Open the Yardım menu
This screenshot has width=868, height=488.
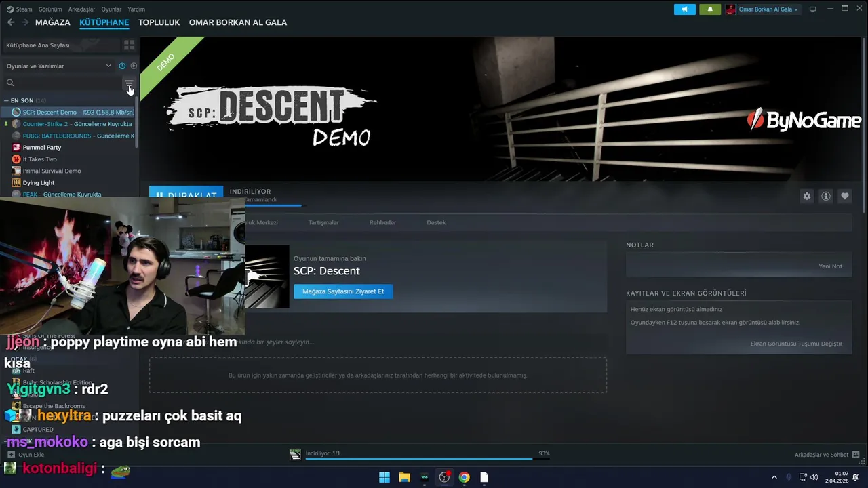click(136, 9)
